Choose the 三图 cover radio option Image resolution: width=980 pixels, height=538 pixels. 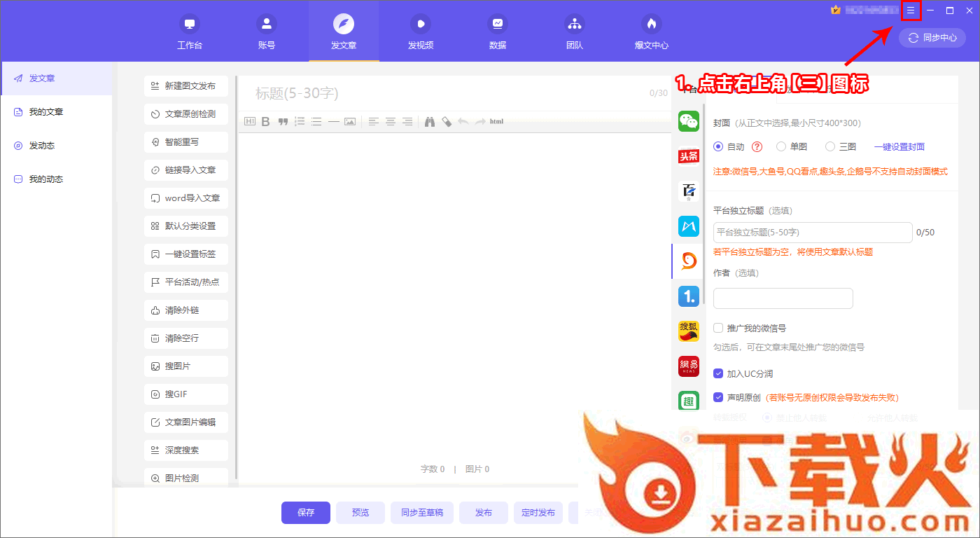click(x=830, y=147)
